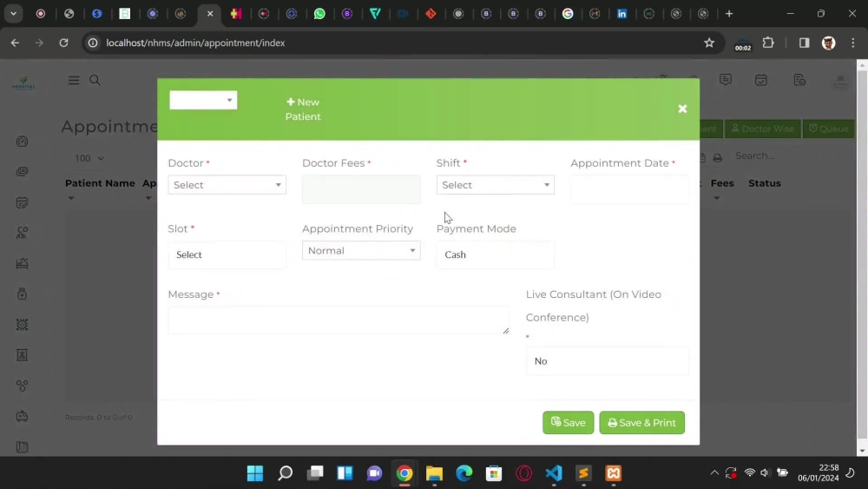Open the pathology sidebar icon
868x489 pixels.
click(x=23, y=325)
